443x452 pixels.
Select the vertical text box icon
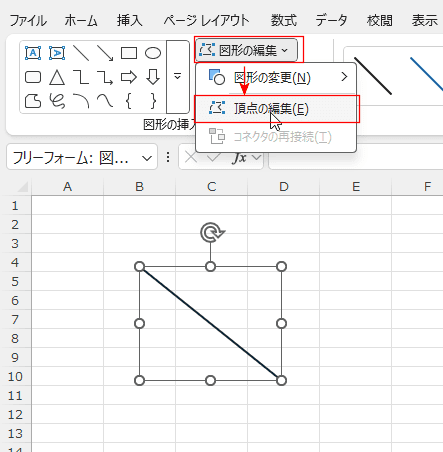point(57,53)
